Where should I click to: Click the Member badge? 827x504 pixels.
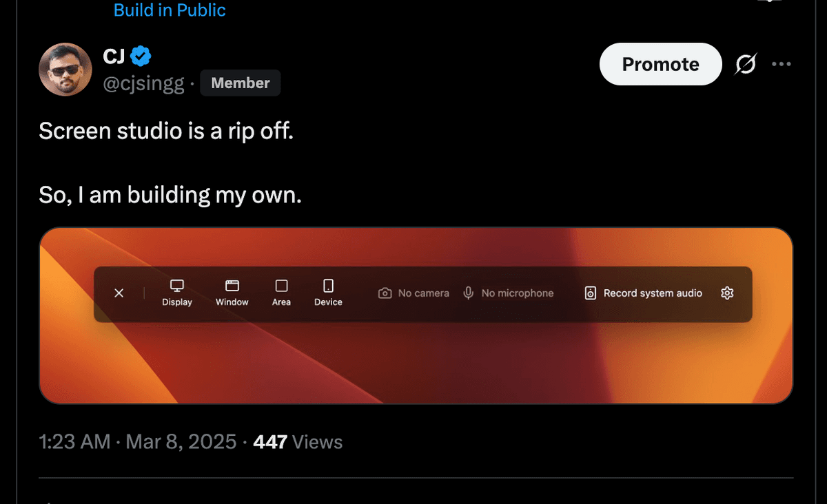pos(240,83)
